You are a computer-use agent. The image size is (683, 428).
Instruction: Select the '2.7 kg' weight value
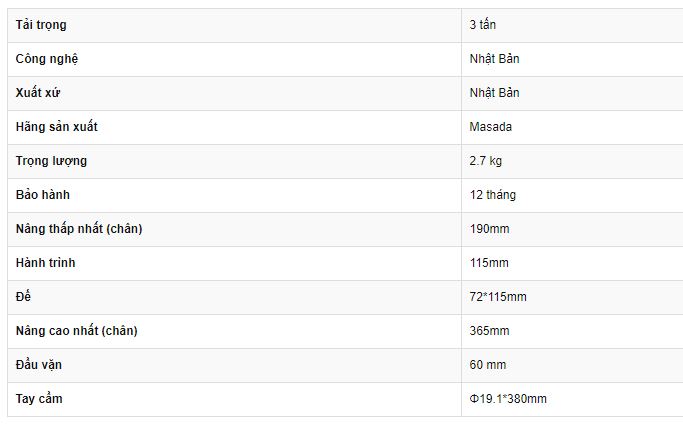(486, 161)
